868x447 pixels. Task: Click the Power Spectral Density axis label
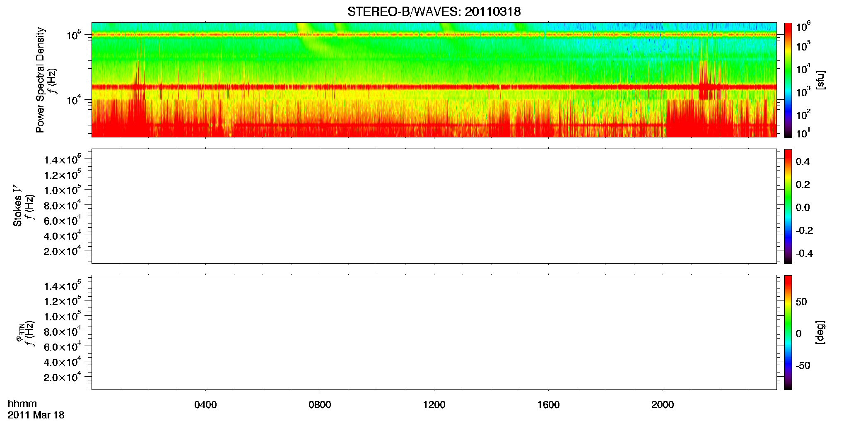(x=40, y=80)
